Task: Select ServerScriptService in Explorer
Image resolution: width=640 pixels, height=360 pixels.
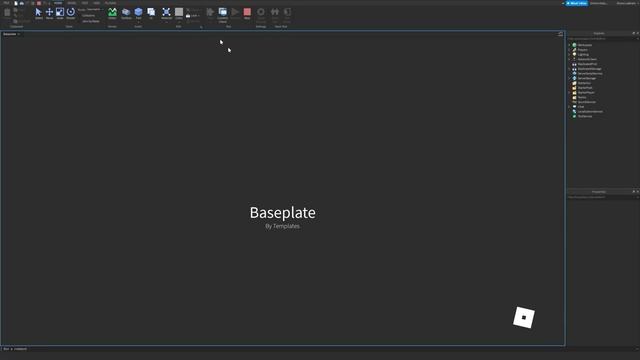Action: tap(590, 73)
